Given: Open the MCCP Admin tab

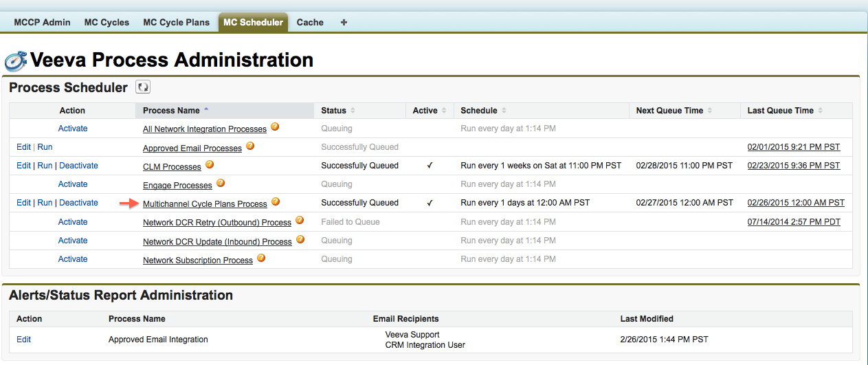Looking at the screenshot, I should coord(42,22).
